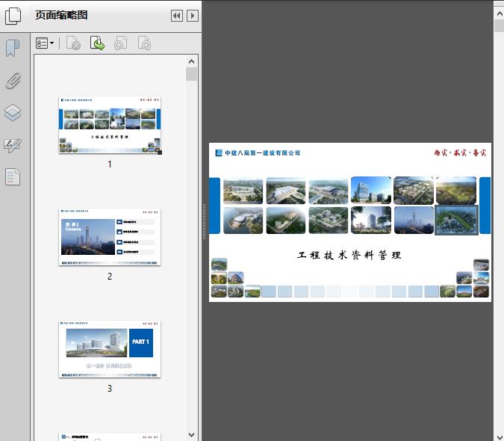Click the delete pages icon
504x441 pixels.
point(73,44)
